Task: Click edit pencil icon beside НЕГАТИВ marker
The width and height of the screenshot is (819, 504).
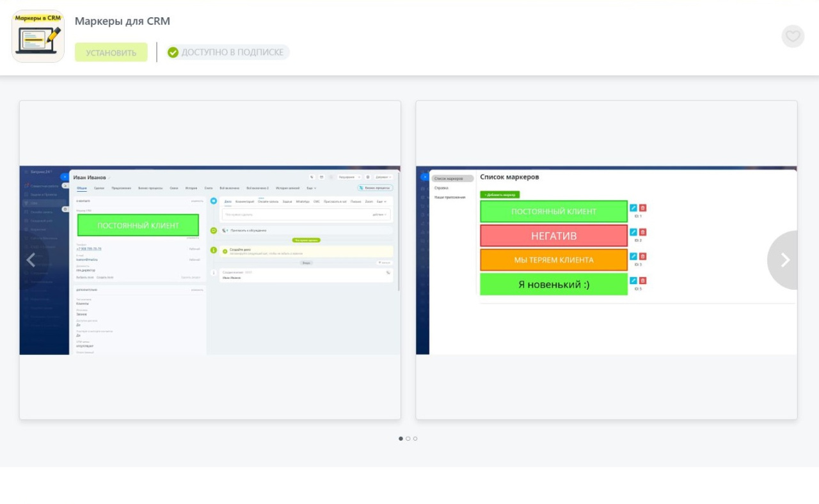Action: (x=633, y=232)
